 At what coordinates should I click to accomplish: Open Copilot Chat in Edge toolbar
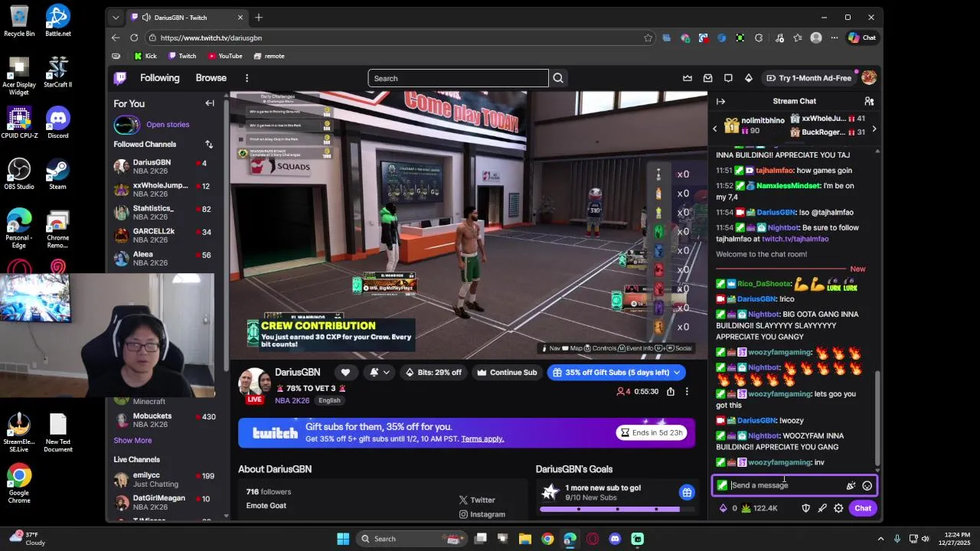pos(862,37)
